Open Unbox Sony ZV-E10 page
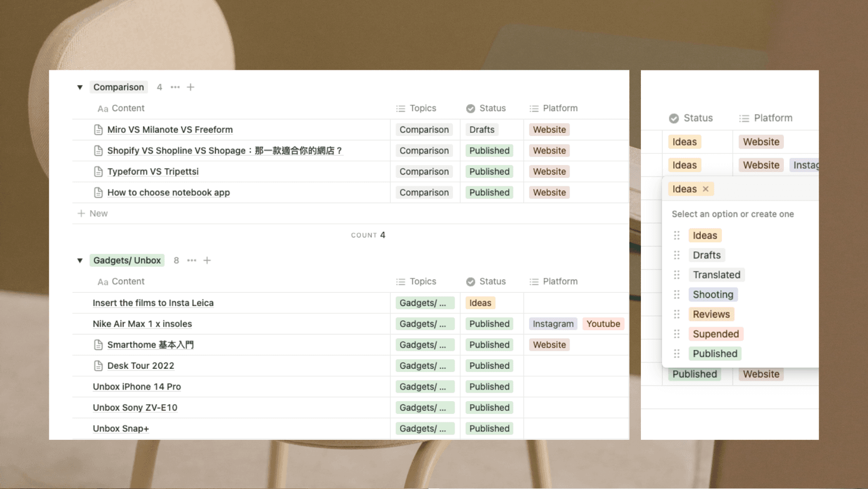 [135, 408]
